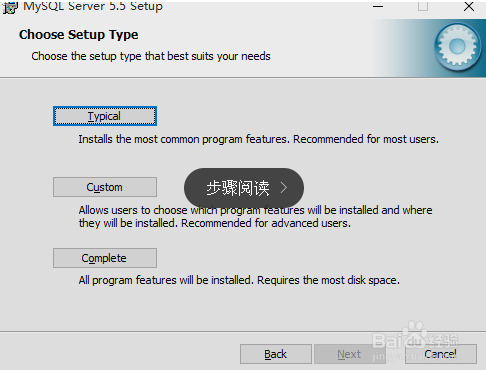Click the 'Choose Setup Type' heading
486x370 pixels.
tap(78, 35)
